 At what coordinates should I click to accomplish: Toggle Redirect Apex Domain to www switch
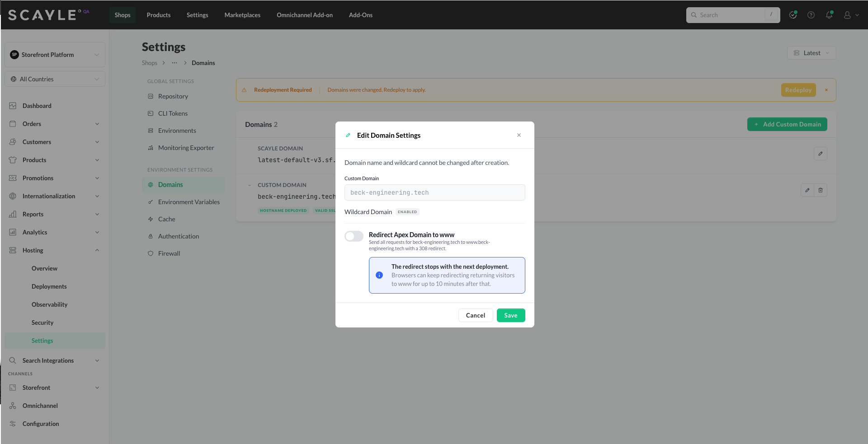[x=354, y=236]
